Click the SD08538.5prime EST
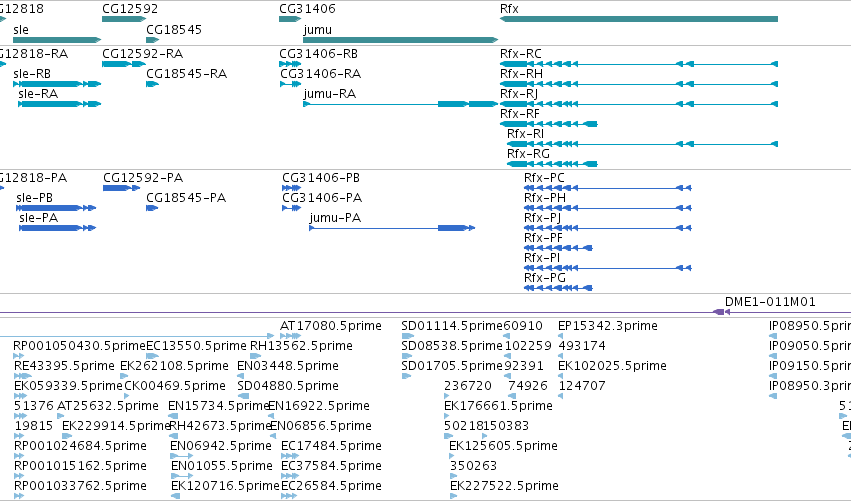 point(452,346)
